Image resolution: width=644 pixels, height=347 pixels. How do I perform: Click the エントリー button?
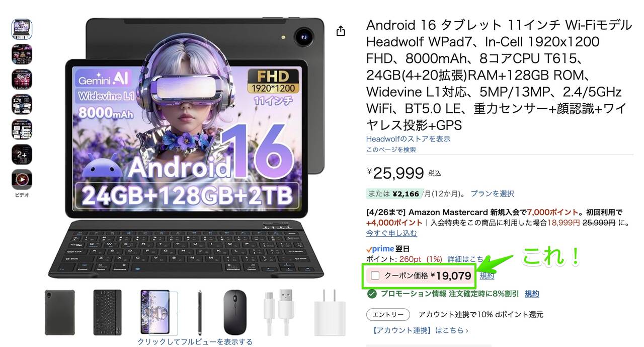[x=388, y=314]
